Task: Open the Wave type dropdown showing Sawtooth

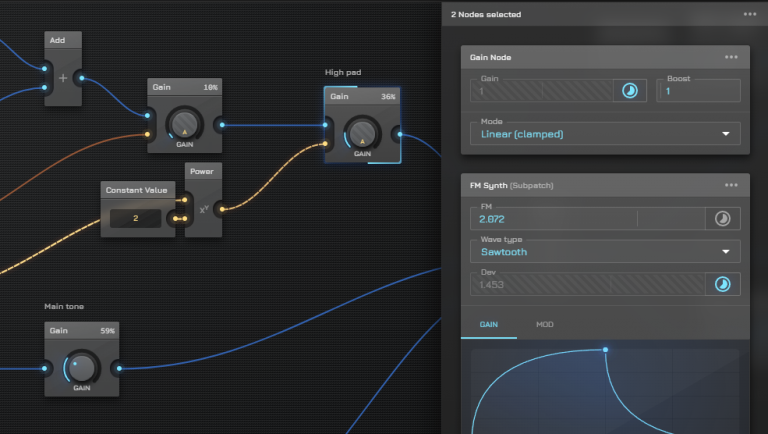Action: click(x=605, y=252)
